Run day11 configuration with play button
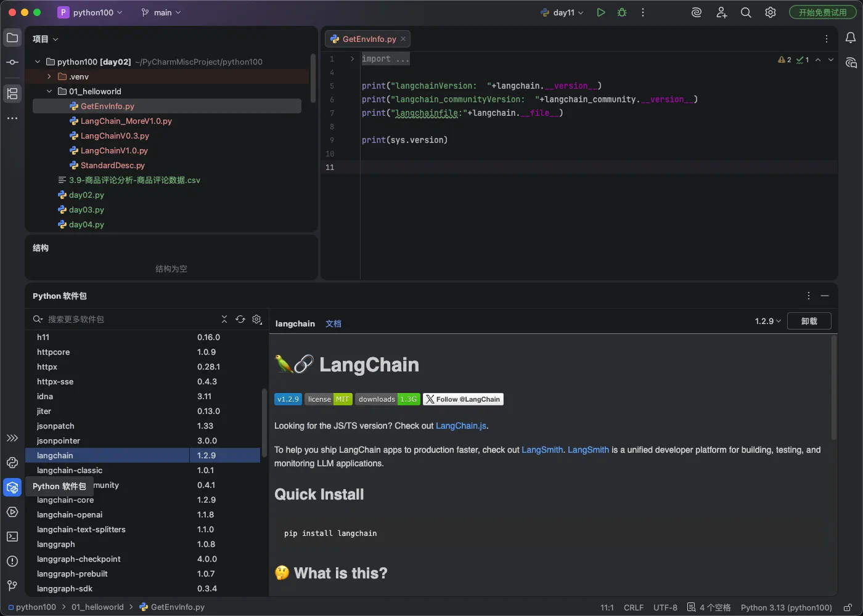 601,12
